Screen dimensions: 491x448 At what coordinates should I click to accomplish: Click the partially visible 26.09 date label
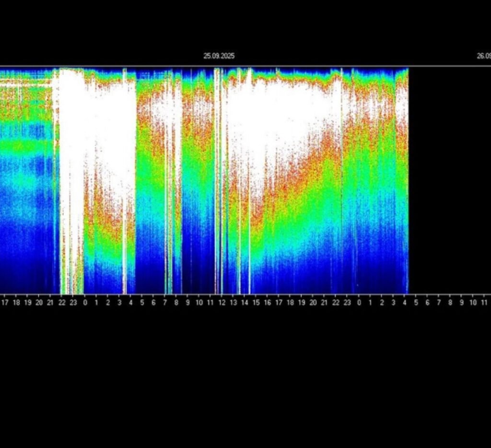pos(483,56)
